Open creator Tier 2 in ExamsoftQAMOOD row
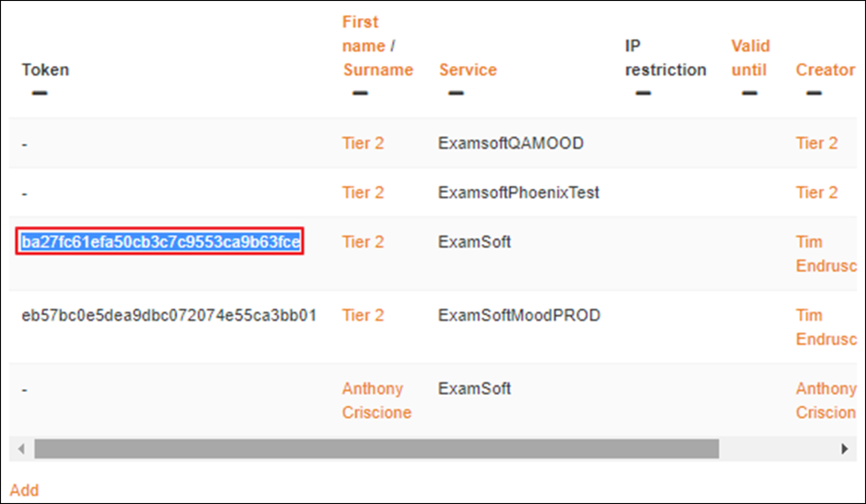 click(x=817, y=143)
